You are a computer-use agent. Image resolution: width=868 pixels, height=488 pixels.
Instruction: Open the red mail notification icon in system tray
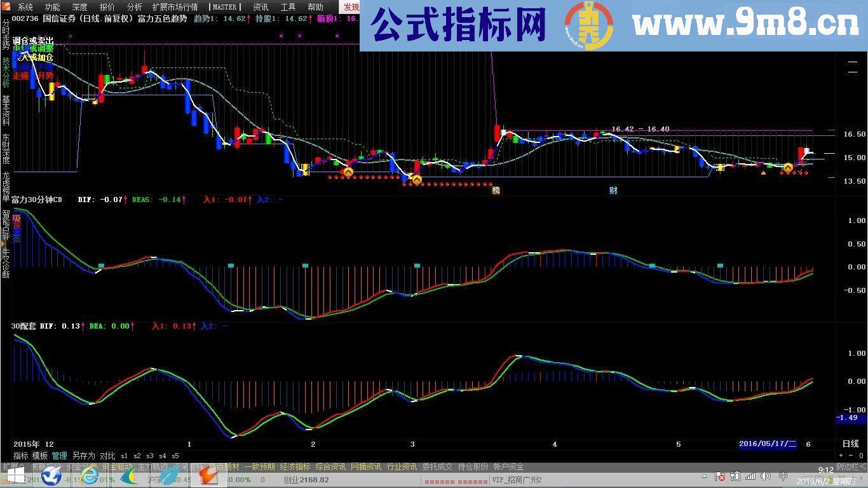click(720, 477)
